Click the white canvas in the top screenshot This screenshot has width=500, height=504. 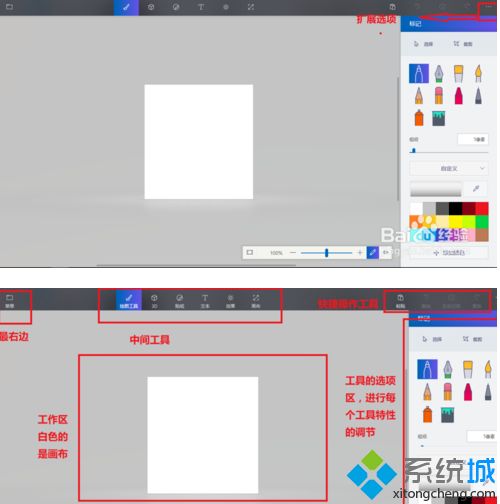[x=199, y=142]
